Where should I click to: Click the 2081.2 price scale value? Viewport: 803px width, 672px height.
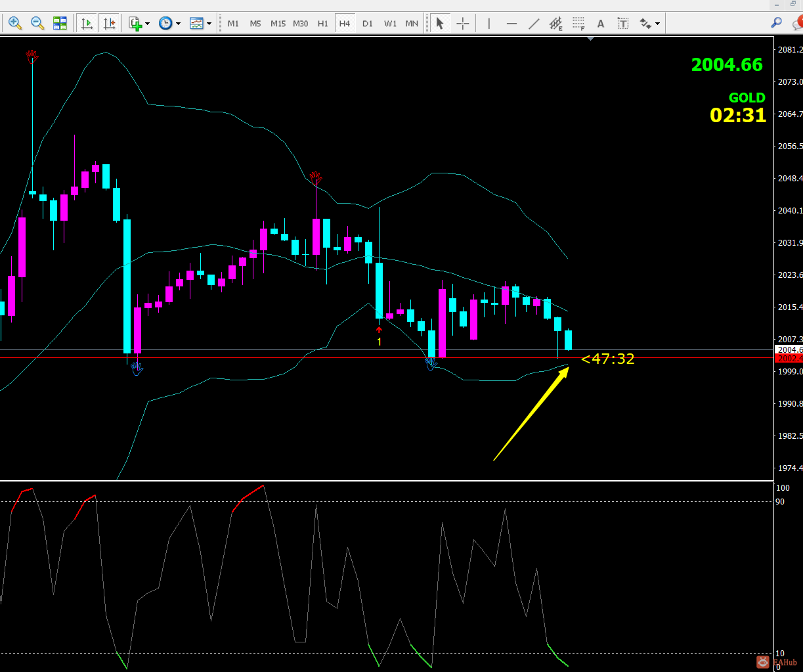[791, 50]
